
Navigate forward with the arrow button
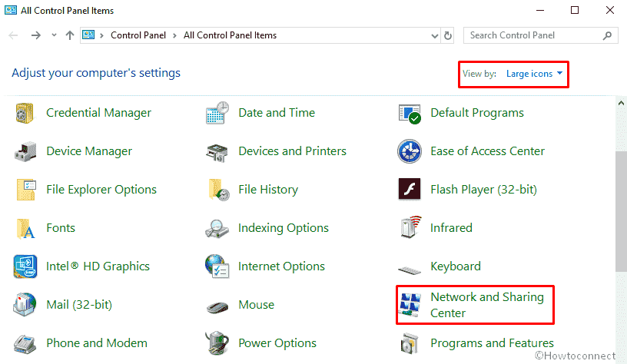pos(36,35)
